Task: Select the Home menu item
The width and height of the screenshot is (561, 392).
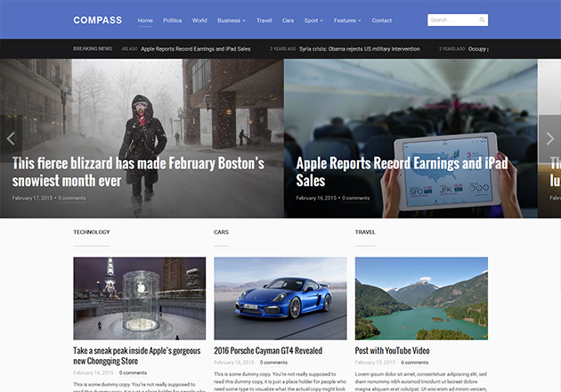Action: (x=145, y=20)
